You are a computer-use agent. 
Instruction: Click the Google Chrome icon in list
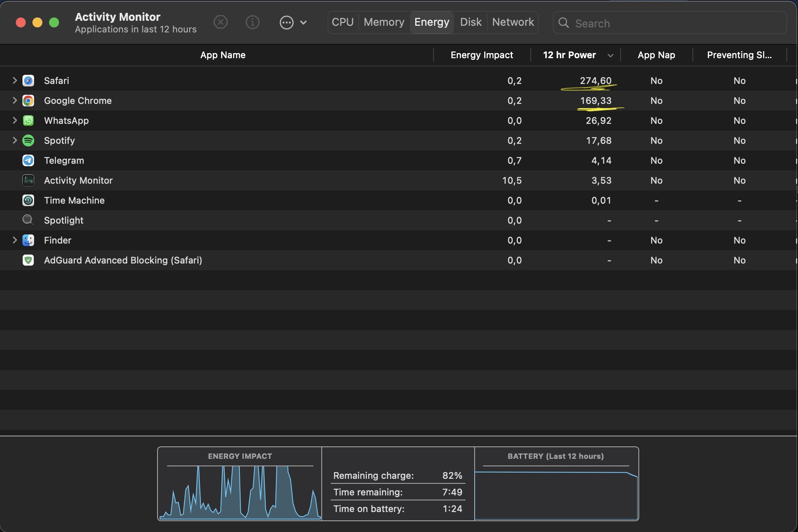[x=28, y=101]
